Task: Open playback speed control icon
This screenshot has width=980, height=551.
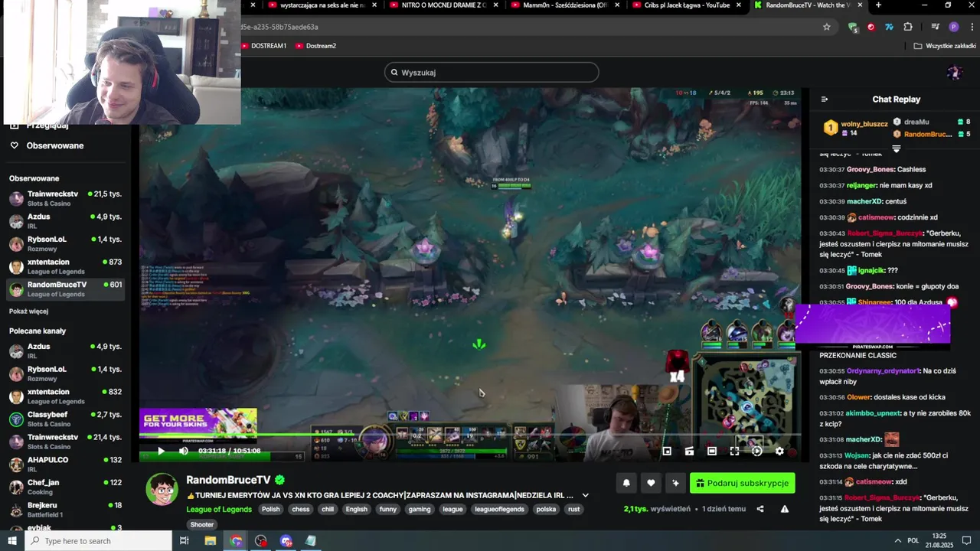Action: [757, 452]
